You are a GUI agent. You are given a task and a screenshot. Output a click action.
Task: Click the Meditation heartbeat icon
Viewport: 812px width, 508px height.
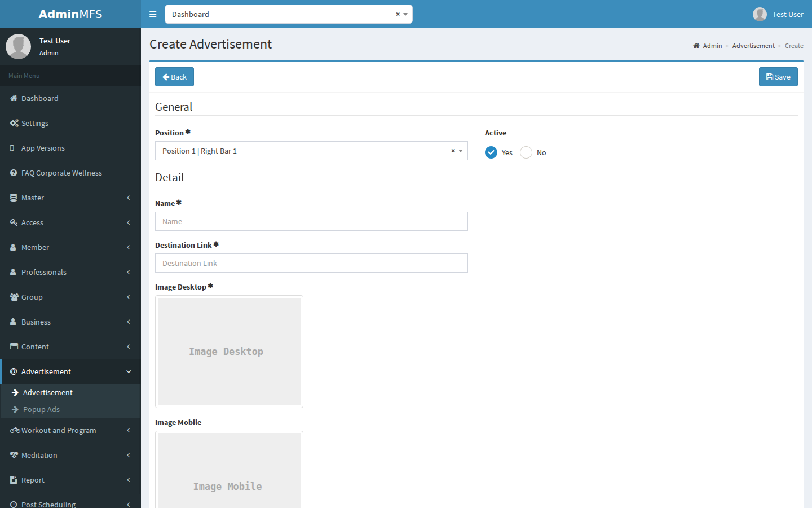click(x=14, y=455)
